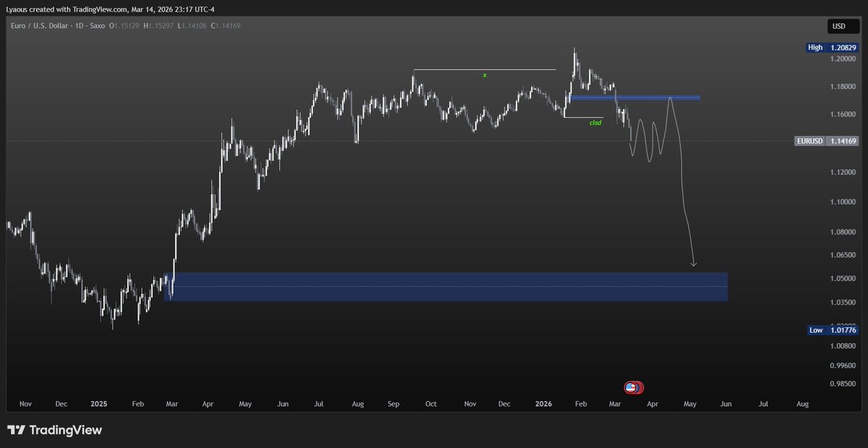Screen dimensions: 868x448
Task: Click the high value H1.15297
Action: [x=157, y=27]
